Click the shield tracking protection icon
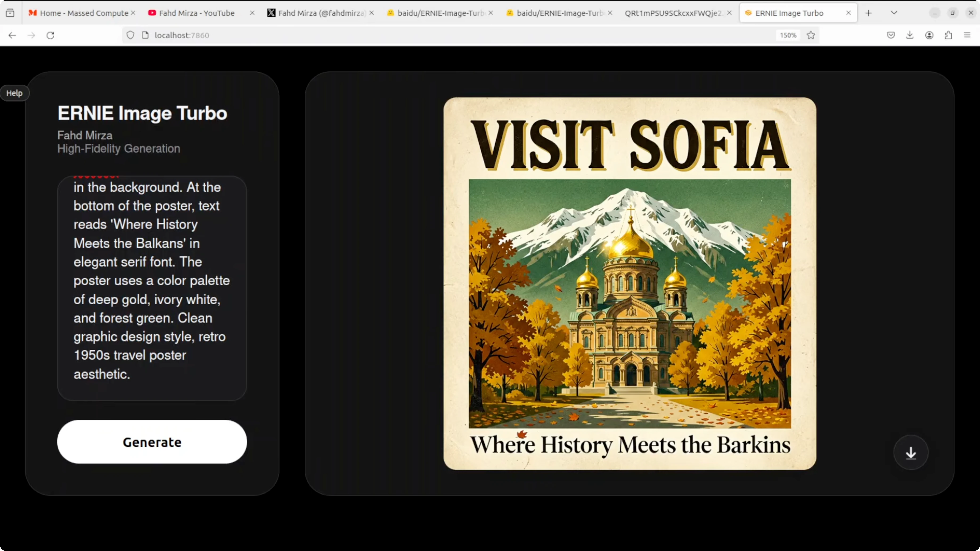 (x=130, y=35)
